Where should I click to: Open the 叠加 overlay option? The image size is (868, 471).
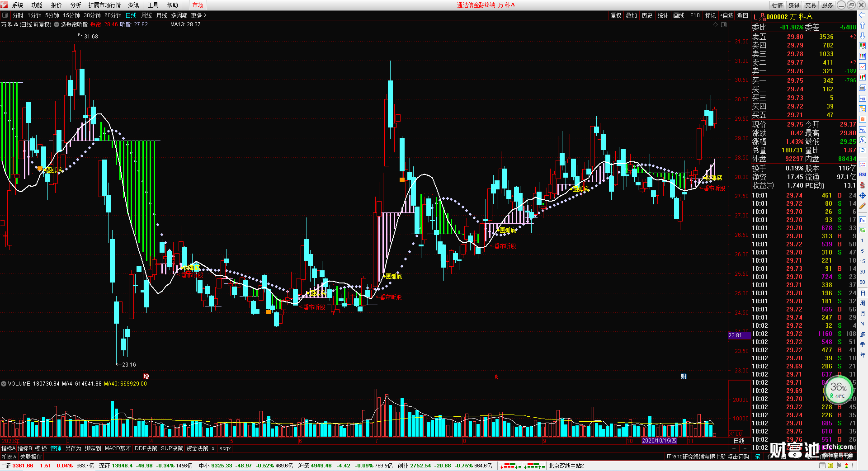point(632,15)
